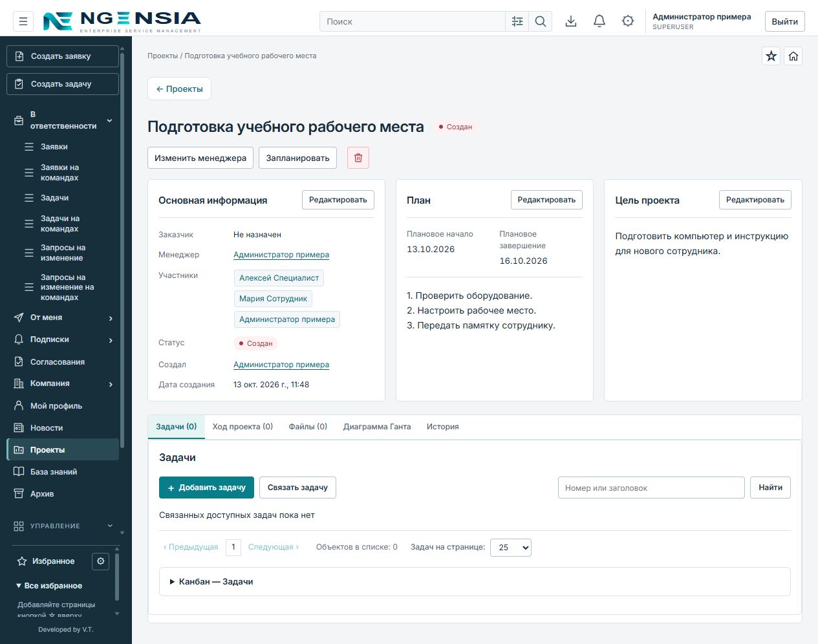Edit the План card
Screen dimensions: 818x644
pos(546,200)
